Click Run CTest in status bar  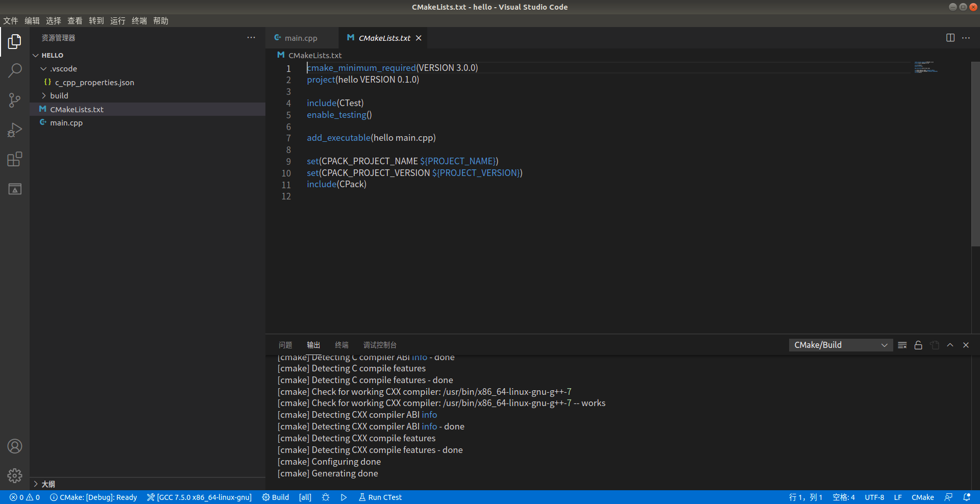pyautogui.click(x=380, y=497)
